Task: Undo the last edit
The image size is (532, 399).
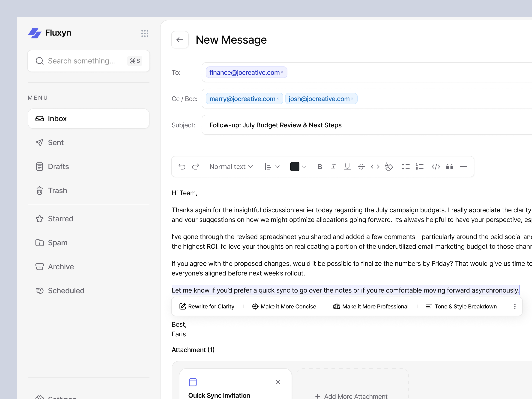Action: 182,167
